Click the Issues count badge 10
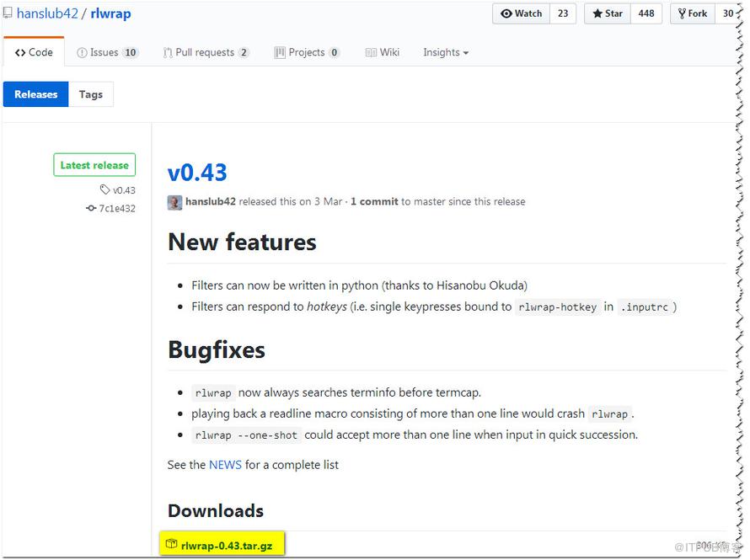 130,52
